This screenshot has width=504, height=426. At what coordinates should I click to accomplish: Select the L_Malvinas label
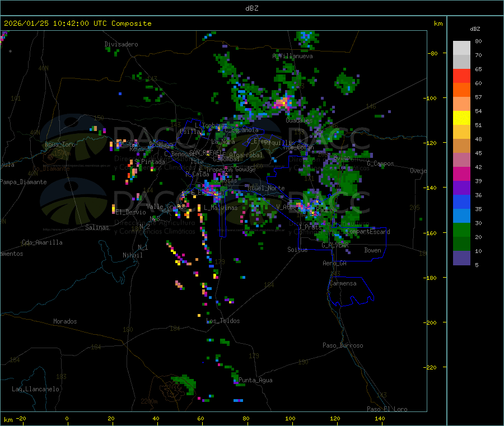point(221,208)
